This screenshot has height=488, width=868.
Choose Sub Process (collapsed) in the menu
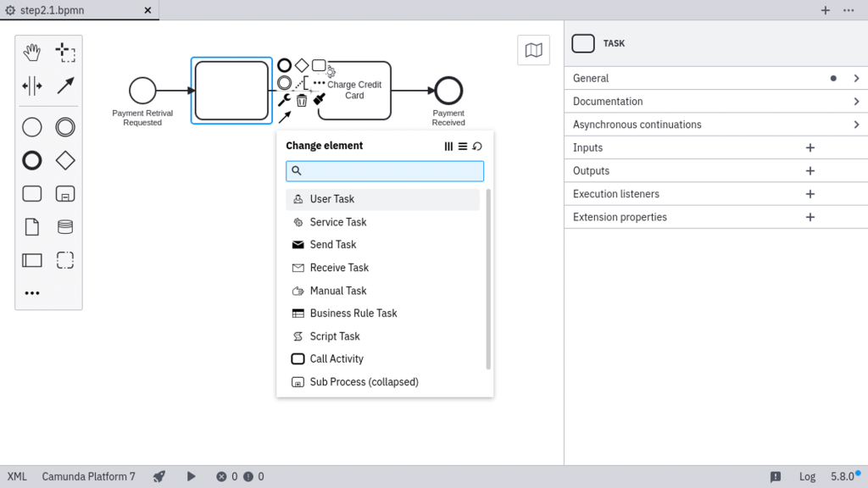tap(382, 382)
